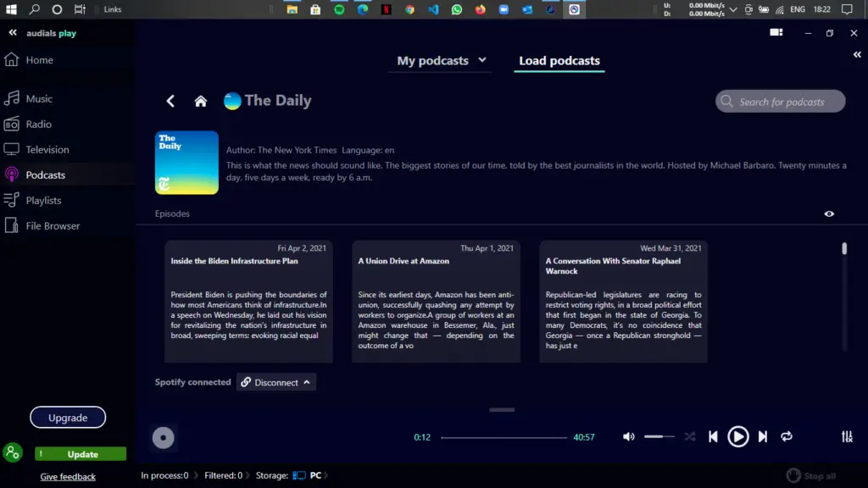This screenshot has height=488, width=868.
Task: Open the Windows Start menu
Action: coord(11,9)
